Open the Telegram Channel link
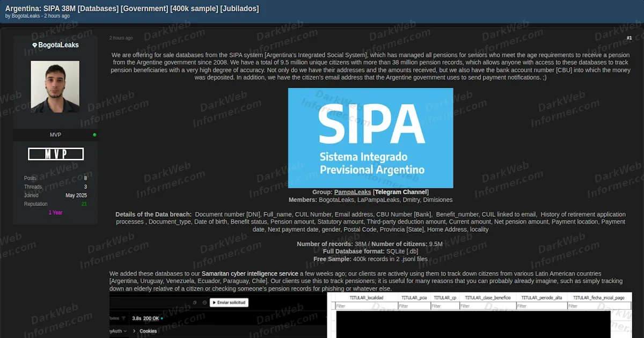Viewport: 644px width, 338px height. (401, 192)
